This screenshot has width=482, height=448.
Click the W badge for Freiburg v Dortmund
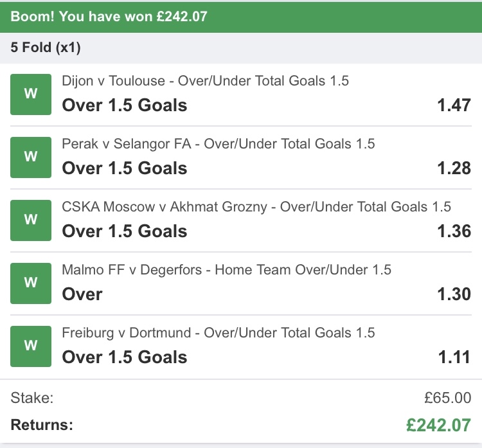31,346
